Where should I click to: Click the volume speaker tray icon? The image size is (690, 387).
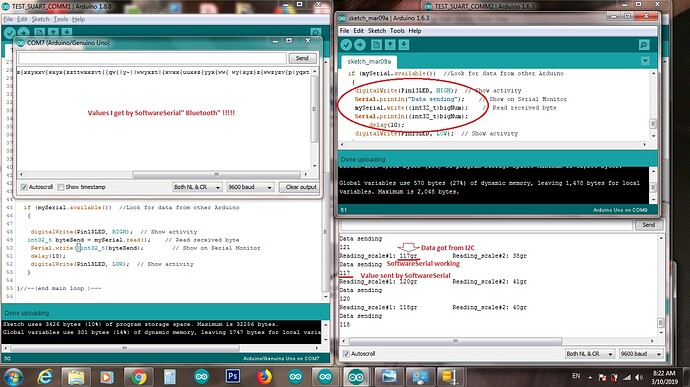tap(639, 378)
